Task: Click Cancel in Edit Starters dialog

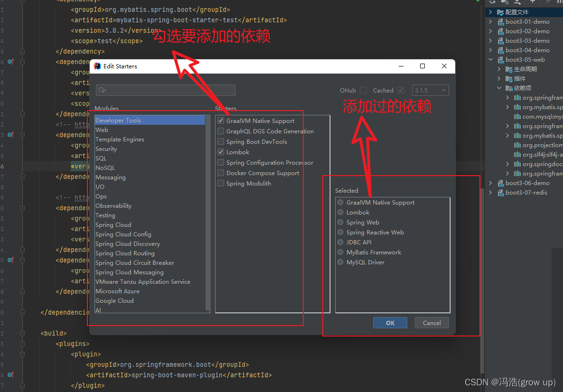Action: (432, 323)
